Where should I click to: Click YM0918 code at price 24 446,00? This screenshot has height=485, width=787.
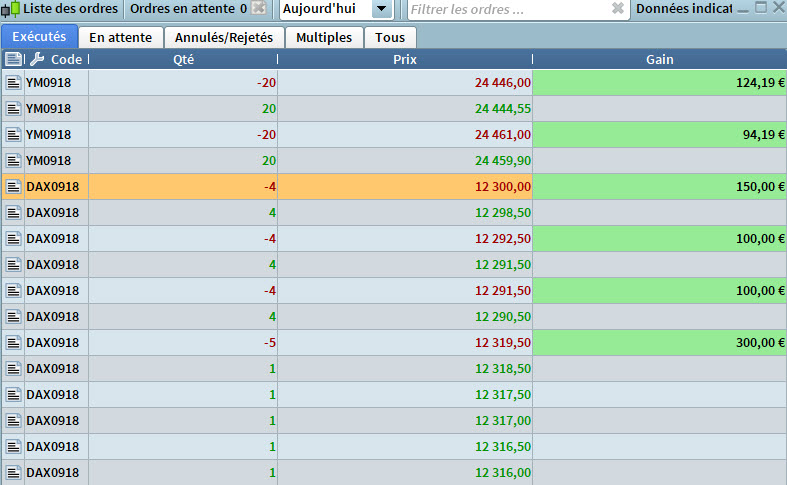tap(49, 82)
